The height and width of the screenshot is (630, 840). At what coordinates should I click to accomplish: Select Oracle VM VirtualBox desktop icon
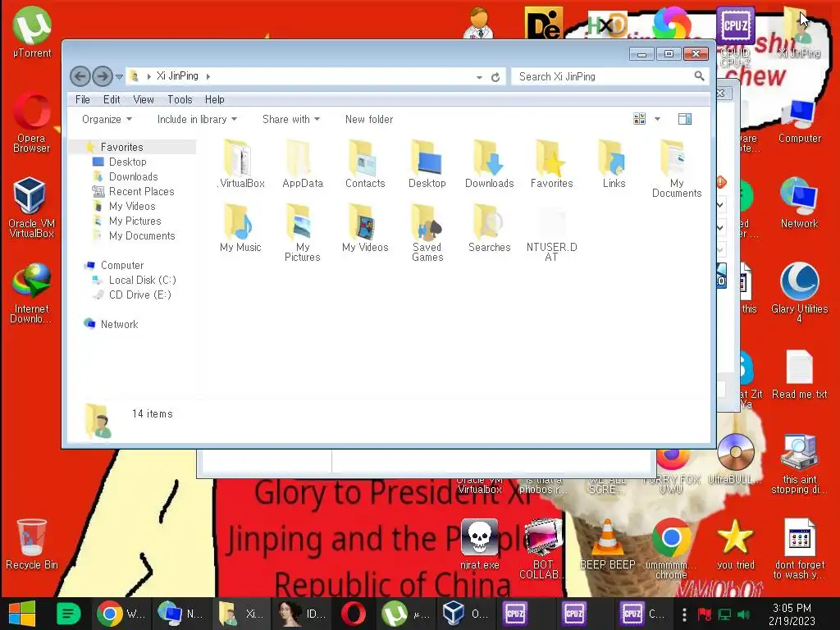point(32,208)
